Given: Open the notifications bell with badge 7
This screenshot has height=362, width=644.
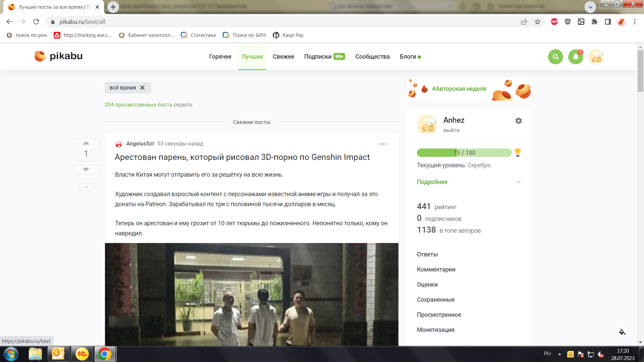Looking at the screenshot, I should 576,57.
